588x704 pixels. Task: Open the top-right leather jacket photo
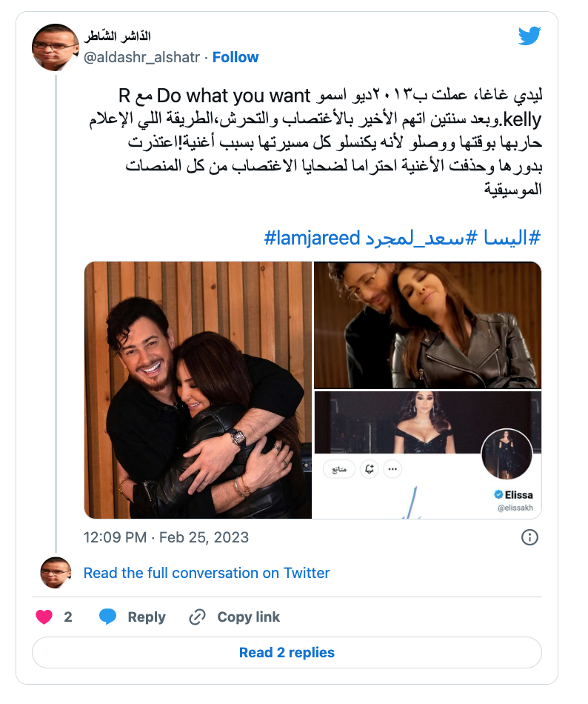pos(427,325)
